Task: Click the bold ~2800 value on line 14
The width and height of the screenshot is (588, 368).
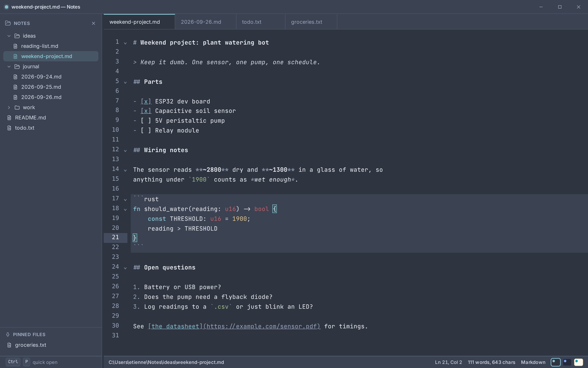Action: pos(212,170)
